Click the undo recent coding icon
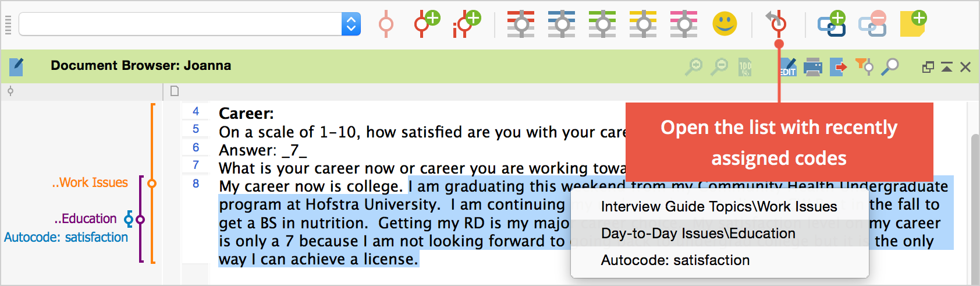Screen dimensions: 980x286 pyautogui.click(x=776, y=22)
